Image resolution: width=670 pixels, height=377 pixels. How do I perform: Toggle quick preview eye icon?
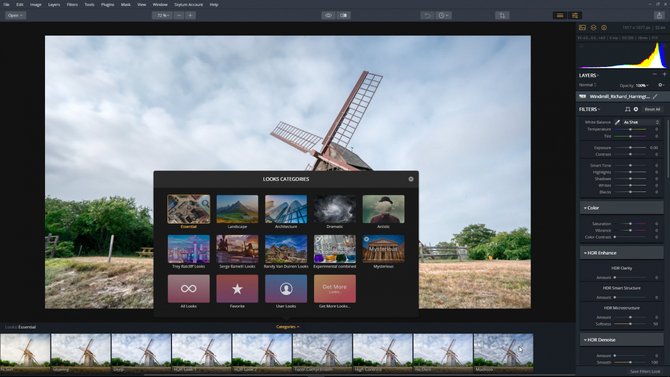(x=328, y=15)
